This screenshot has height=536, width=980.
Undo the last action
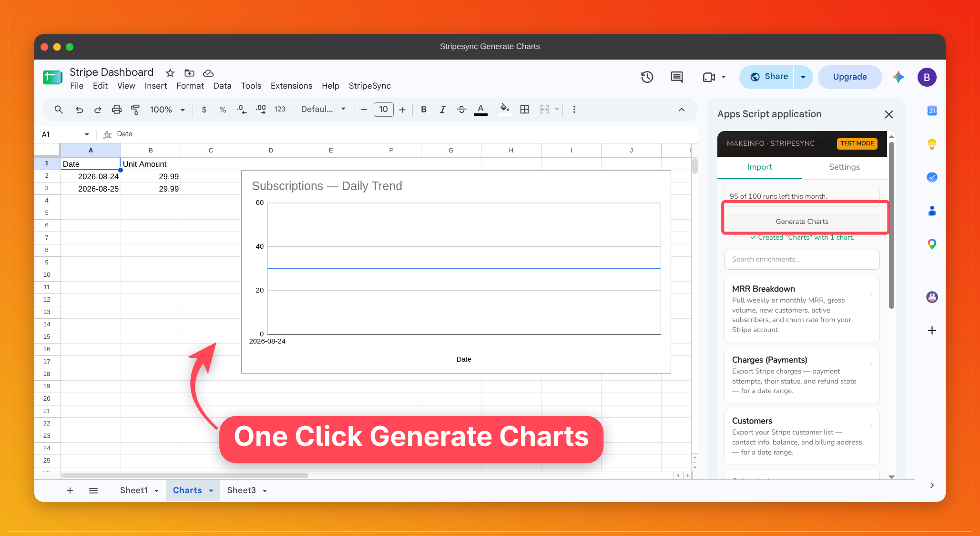pos(79,110)
